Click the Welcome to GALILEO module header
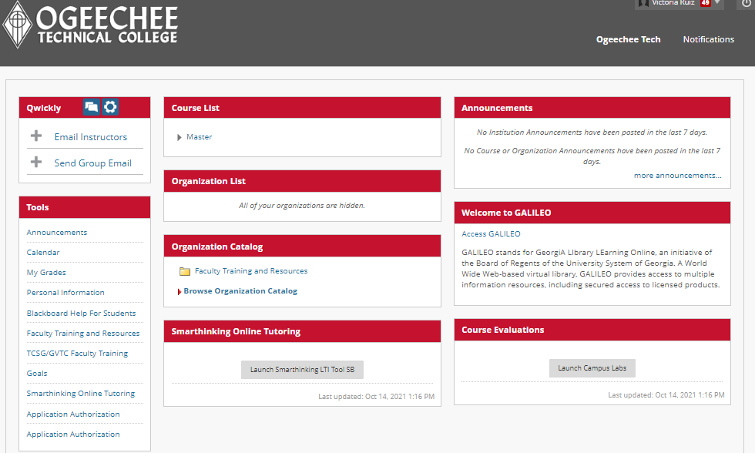Screen dimensions: 756x454 (x=592, y=213)
